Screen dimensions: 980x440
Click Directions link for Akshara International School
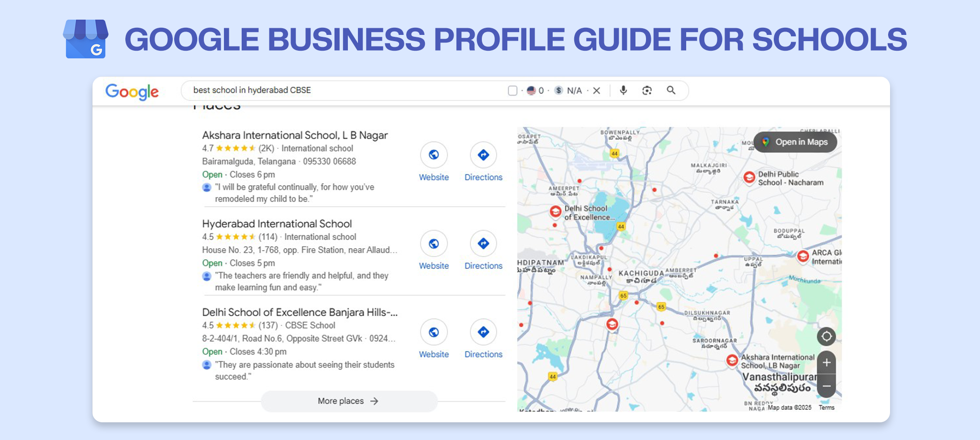click(x=483, y=177)
